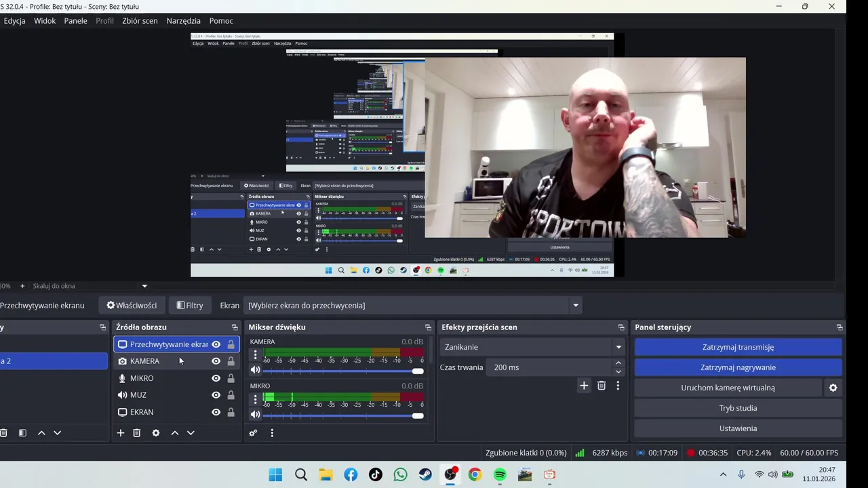Screen dimensions: 868x488
Task: Start virtual camera with Uruchom kamerę wirtualną
Action: [728, 388]
